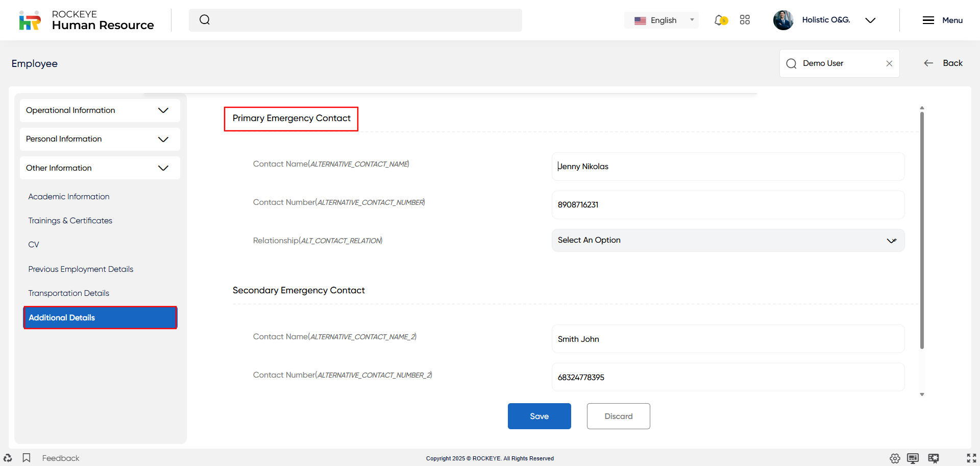Click the monitor screen icon in footer
Viewport: 980px width, 466px height.
[x=913, y=458]
